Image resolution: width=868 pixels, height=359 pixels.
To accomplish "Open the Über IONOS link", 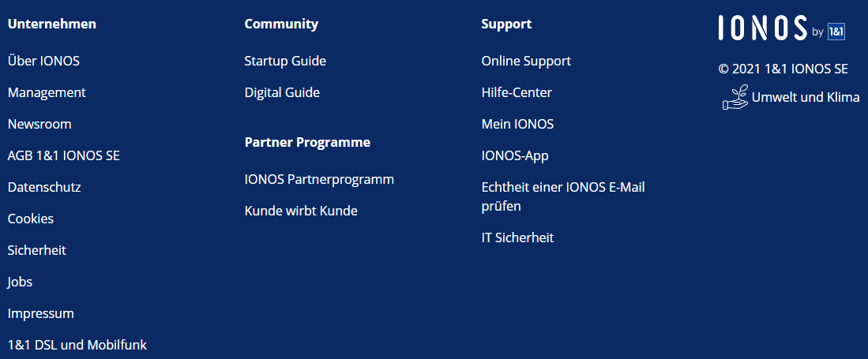I will [x=43, y=61].
